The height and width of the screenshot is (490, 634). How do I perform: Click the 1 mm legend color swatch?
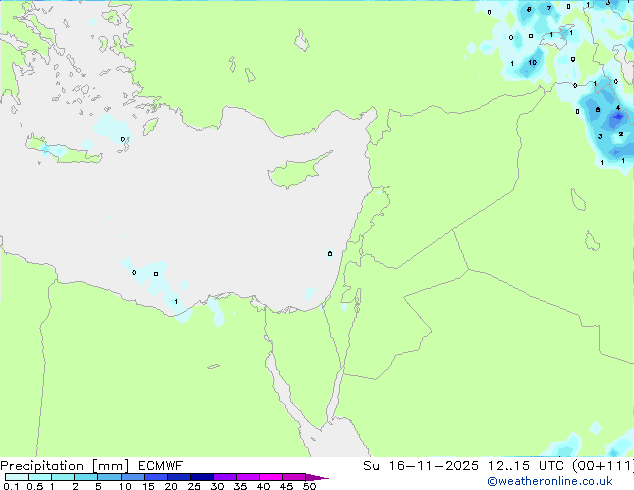(x=63, y=477)
